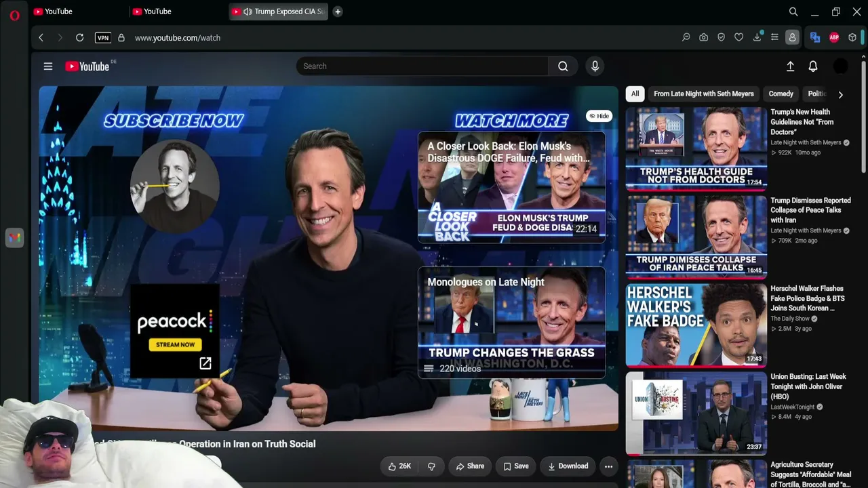
Task: Open Opera's search tabs magnifier
Action: point(793,12)
